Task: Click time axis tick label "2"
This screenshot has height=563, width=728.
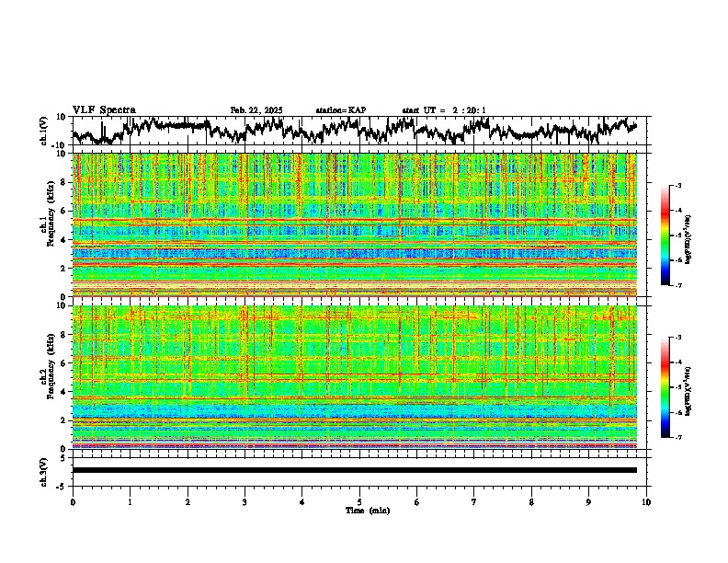Action: tap(188, 502)
